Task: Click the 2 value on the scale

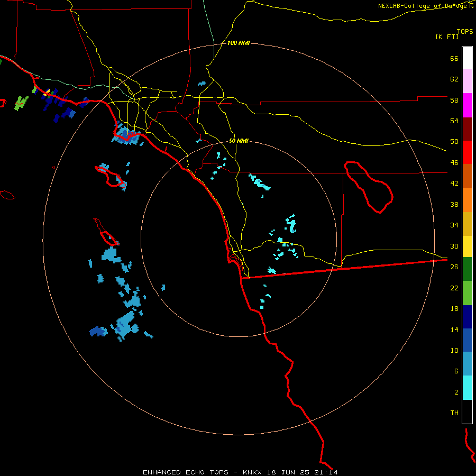Action: tap(456, 392)
